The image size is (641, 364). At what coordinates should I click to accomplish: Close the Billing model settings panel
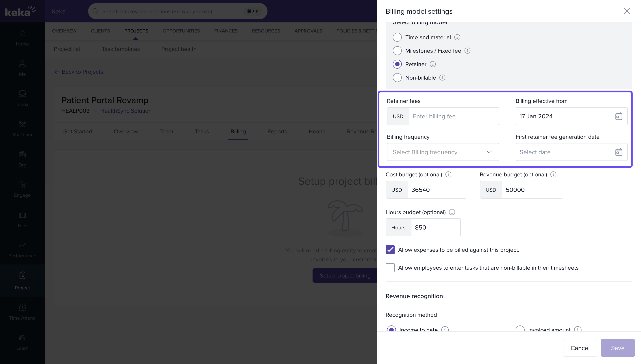coord(627,11)
